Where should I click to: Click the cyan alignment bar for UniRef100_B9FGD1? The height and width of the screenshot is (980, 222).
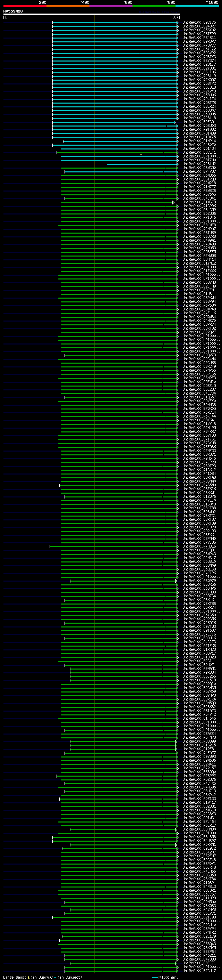114,122
